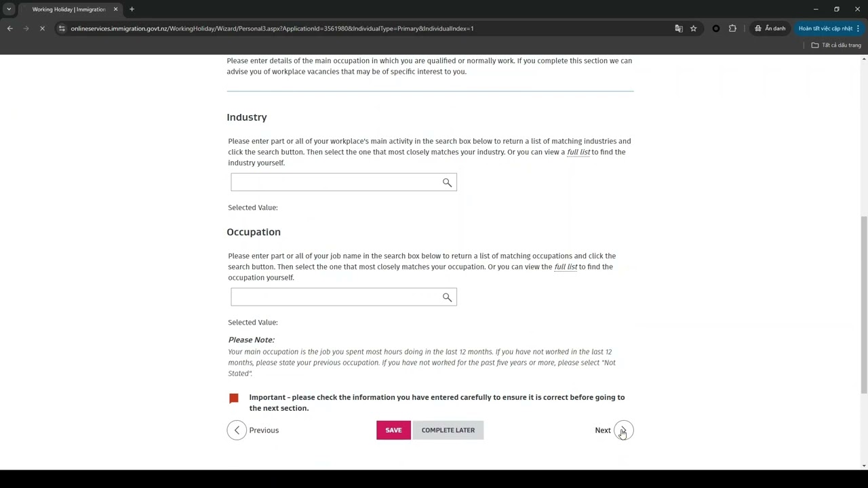
Task: Stop loading the page
Action: (x=42, y=28)
